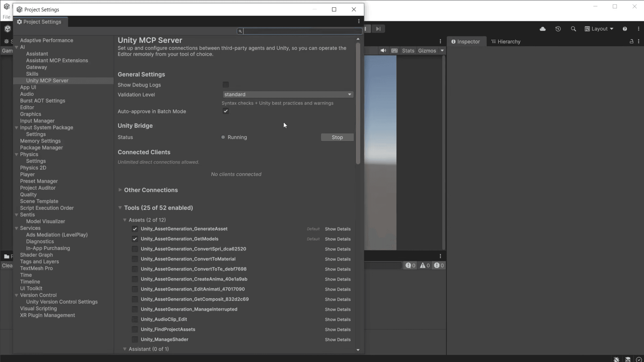Enable Unity_AudioClip_Edit tool checkbox
This screenshot has height=362, width=644.
(135, 319)
